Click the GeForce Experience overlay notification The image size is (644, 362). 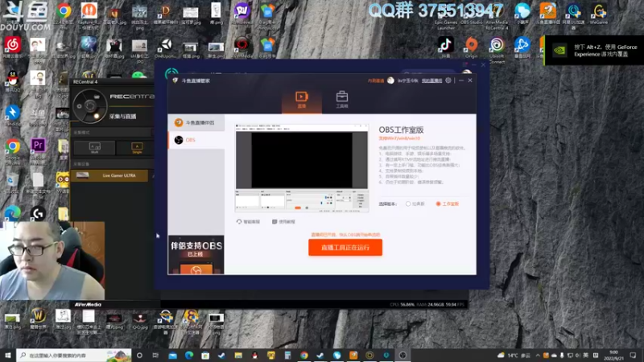[594, 51]
